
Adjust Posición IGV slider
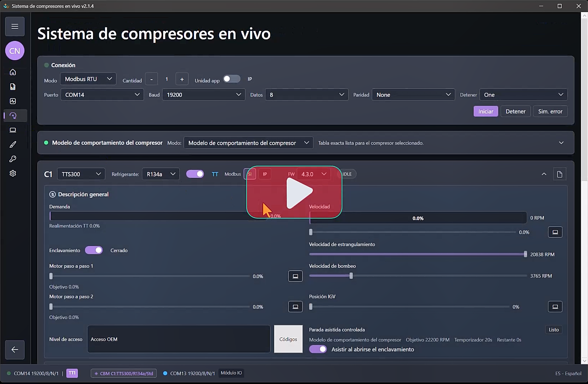click(x=410, y=306)
